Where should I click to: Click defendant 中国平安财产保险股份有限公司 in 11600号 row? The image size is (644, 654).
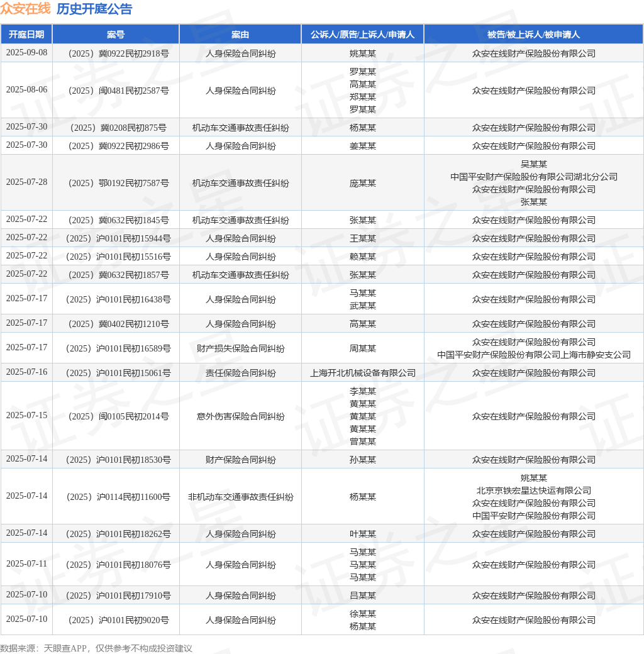point(534,516)
